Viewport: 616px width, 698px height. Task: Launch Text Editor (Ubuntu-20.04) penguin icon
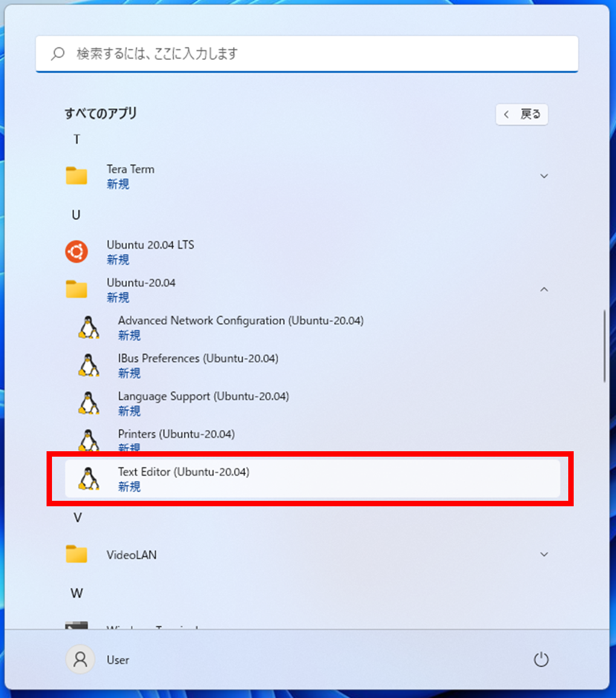click(88, 479)
